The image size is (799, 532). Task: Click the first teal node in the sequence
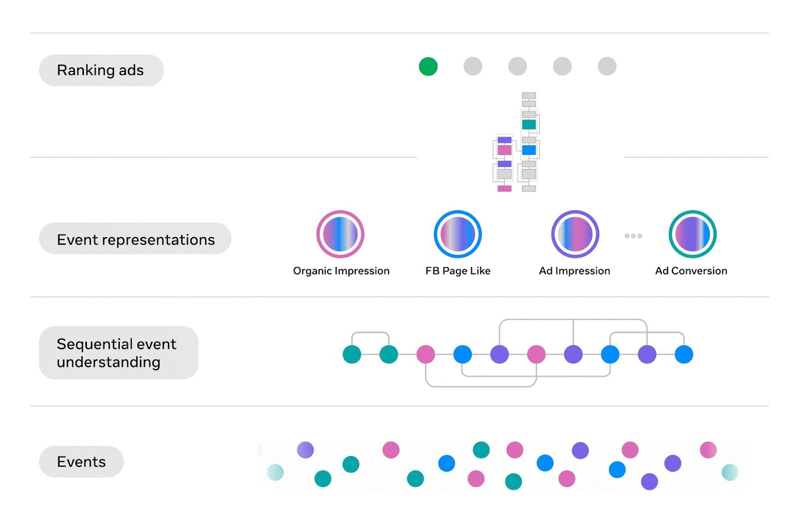click(x=352, y=354)
